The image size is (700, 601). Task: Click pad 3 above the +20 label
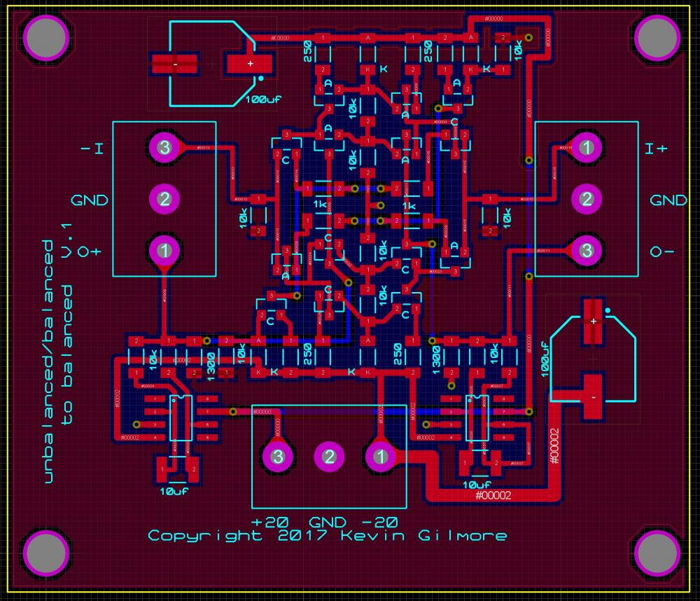click(278, 457)
